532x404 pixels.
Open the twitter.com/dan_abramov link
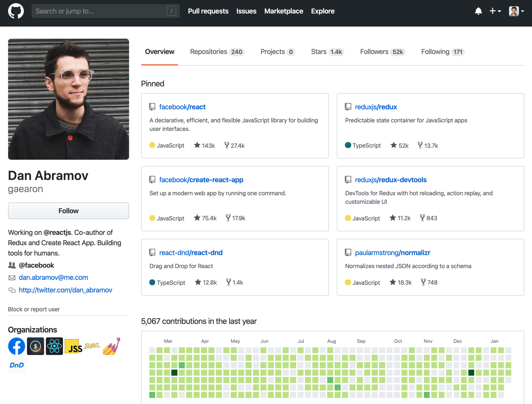tap(65, 290)
